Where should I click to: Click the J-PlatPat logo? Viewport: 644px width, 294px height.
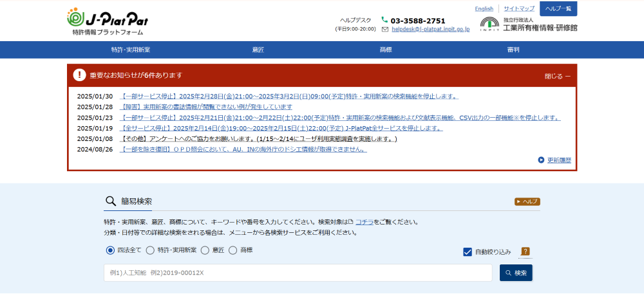click(107, 21)
